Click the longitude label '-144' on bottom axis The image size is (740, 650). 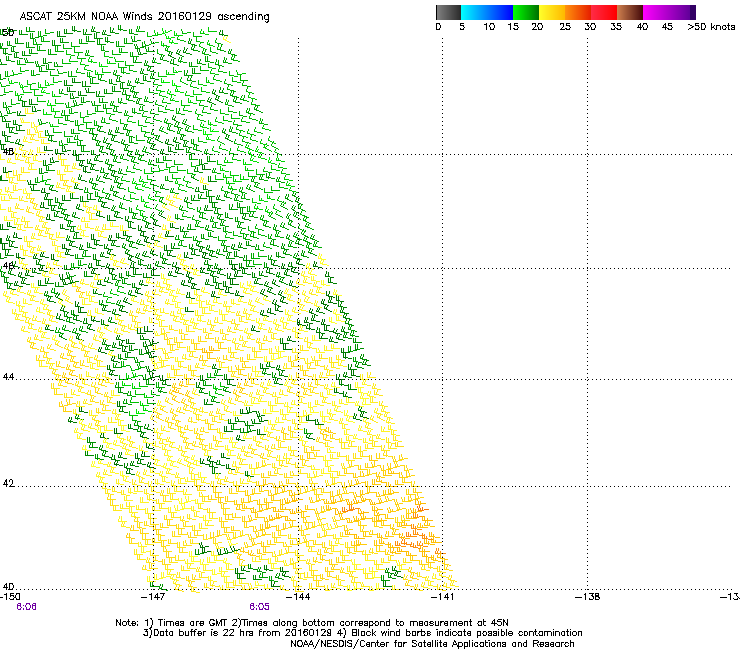tap(298, 597)
